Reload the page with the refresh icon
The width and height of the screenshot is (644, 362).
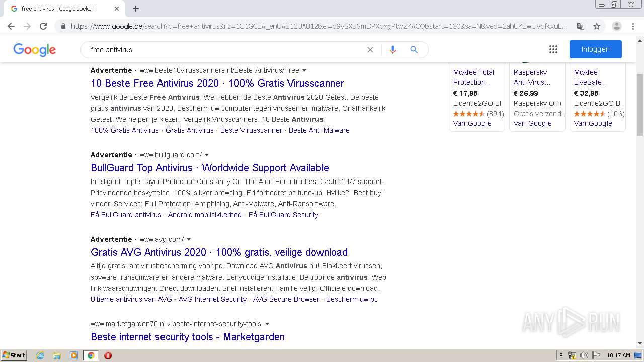(43, 26)
